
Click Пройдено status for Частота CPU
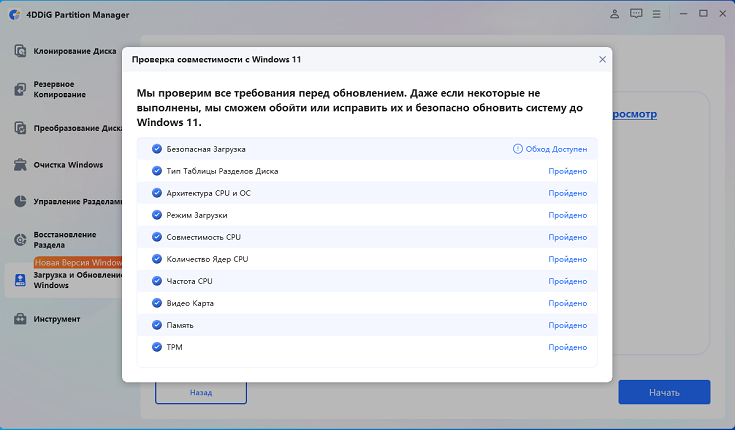(568, 281)
